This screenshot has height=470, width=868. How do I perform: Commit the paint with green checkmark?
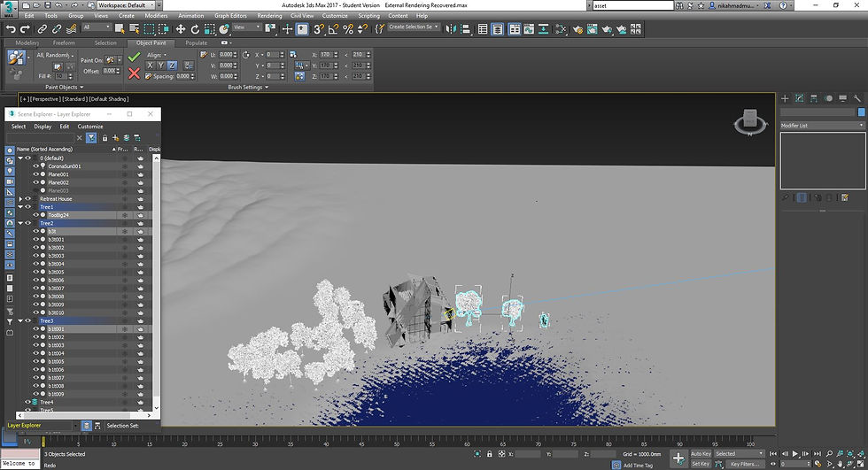point(134,57)
